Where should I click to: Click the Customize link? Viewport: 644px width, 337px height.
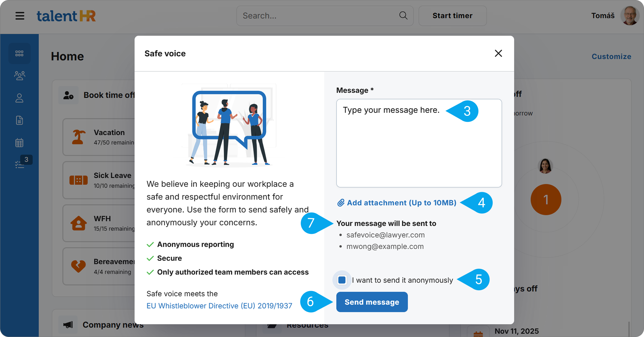pyautogui.click(x=611, y=56)
